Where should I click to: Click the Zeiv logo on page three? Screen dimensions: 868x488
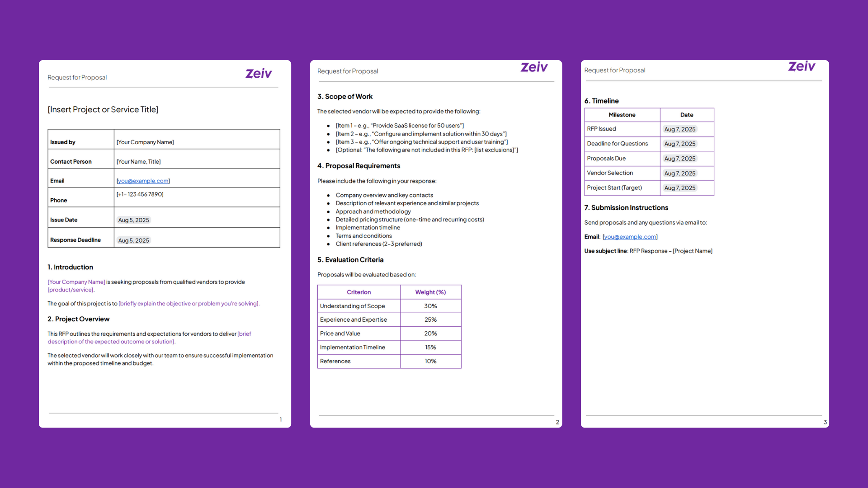[802, 66]
